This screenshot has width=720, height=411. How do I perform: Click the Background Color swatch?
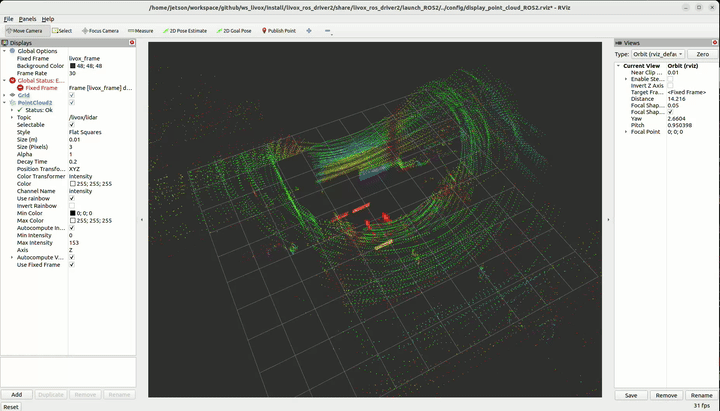click(x=73, y=66)
